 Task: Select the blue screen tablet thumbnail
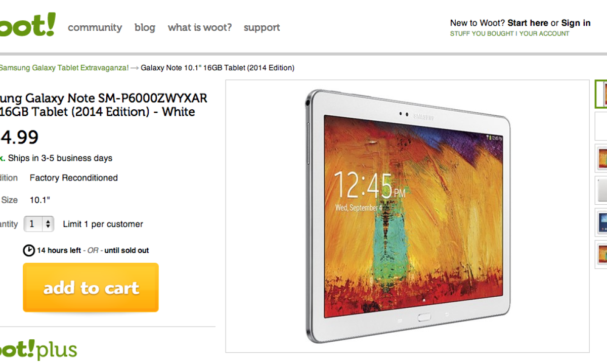(600, 222)
